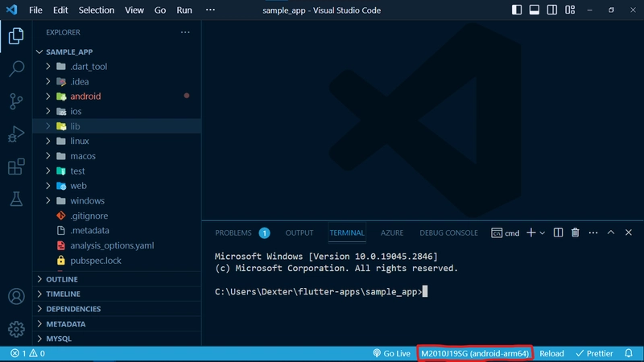Split the terminal panel
This screenshot has height=362, width=644.
[558, 232]
